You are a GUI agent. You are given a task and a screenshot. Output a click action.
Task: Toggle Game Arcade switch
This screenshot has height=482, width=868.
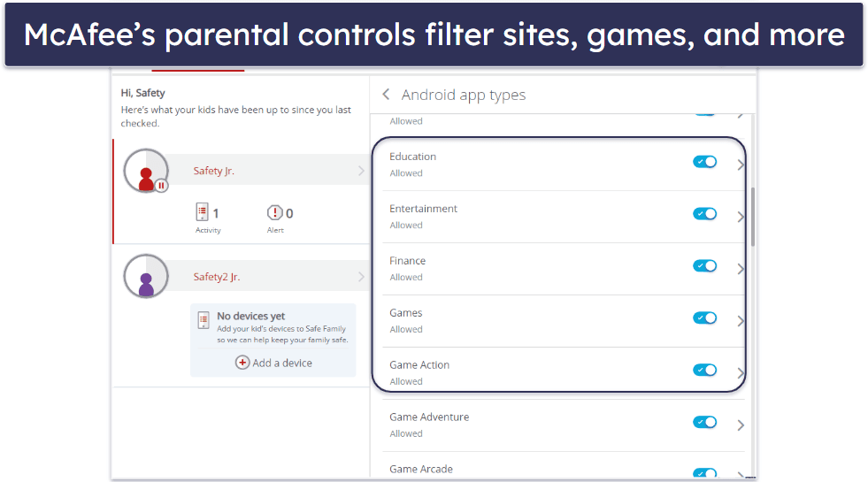tap(704, 473)
